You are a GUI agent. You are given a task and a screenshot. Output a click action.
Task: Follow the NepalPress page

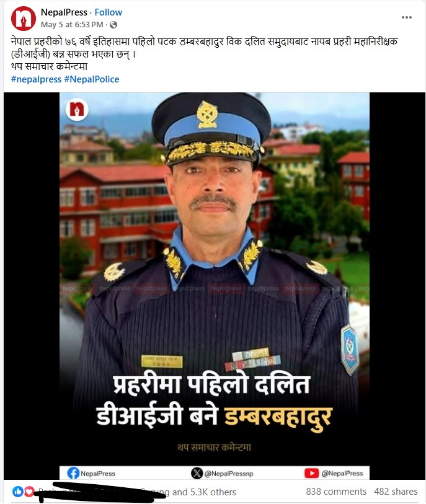[109, 12]
